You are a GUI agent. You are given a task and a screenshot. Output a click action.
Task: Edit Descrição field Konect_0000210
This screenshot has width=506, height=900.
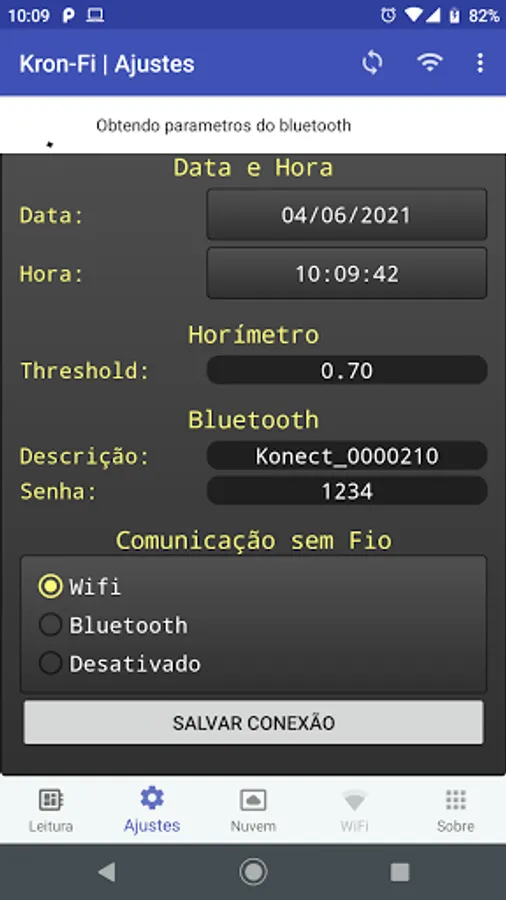coord(347,456)
